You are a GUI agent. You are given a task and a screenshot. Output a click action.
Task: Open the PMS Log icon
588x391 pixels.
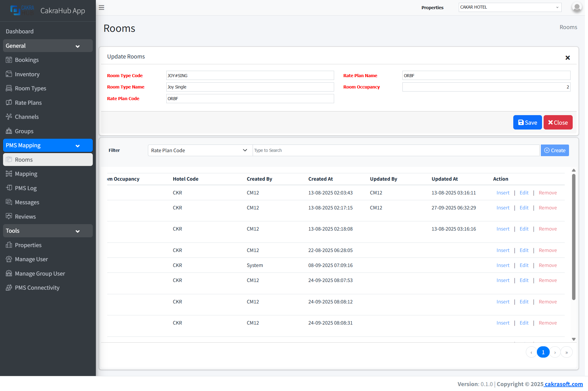9,188
